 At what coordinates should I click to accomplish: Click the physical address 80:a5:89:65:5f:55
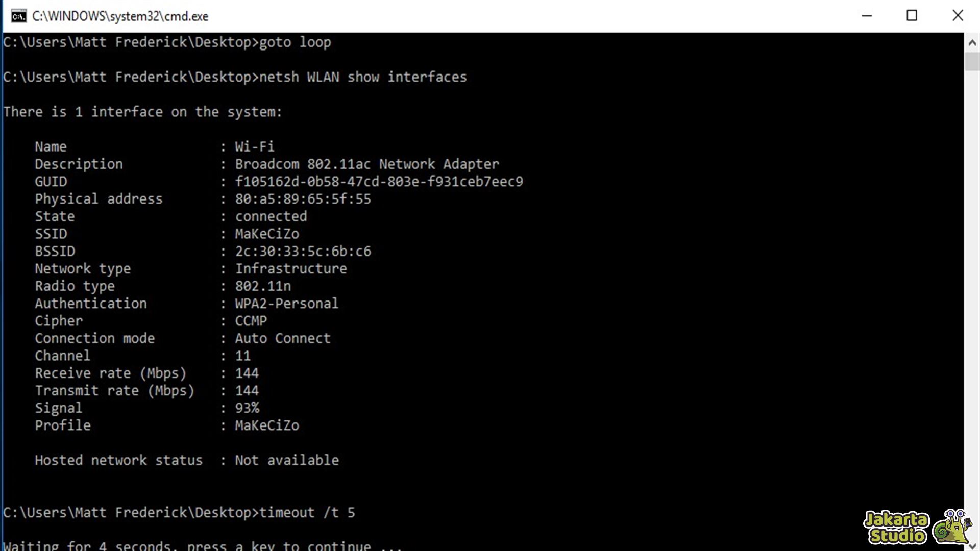click(303, 199)
